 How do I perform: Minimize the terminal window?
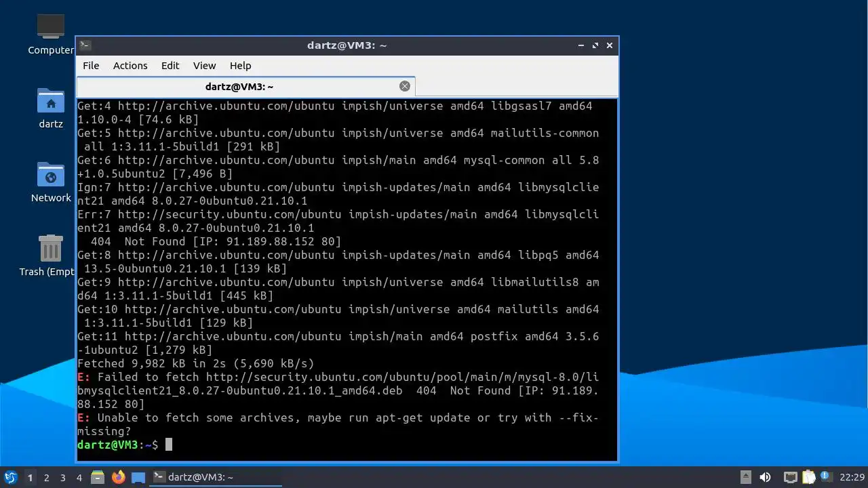[581, 45]
